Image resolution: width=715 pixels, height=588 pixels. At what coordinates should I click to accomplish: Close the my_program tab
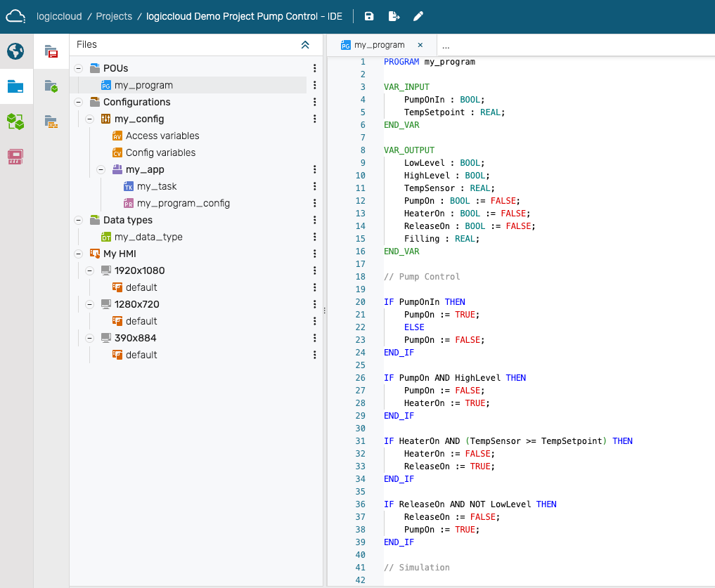pyautogui.click(x=420, y=45)
